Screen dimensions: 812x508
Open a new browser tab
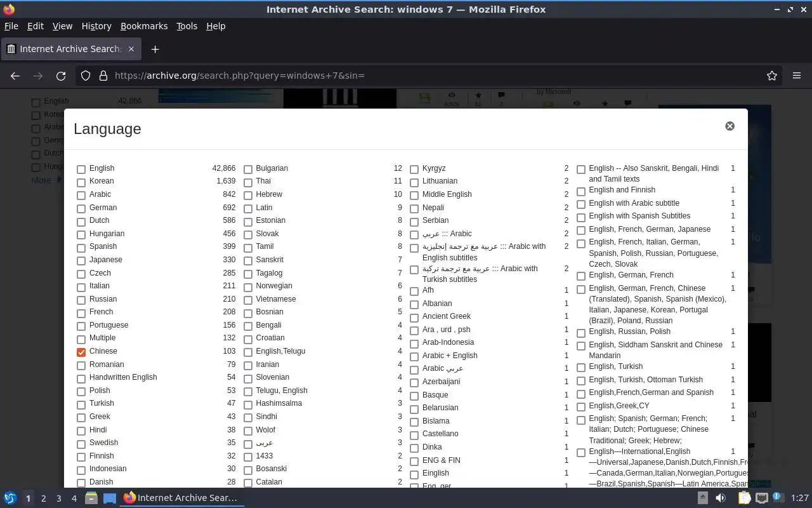pyautogui.click(x=155, y=49)
